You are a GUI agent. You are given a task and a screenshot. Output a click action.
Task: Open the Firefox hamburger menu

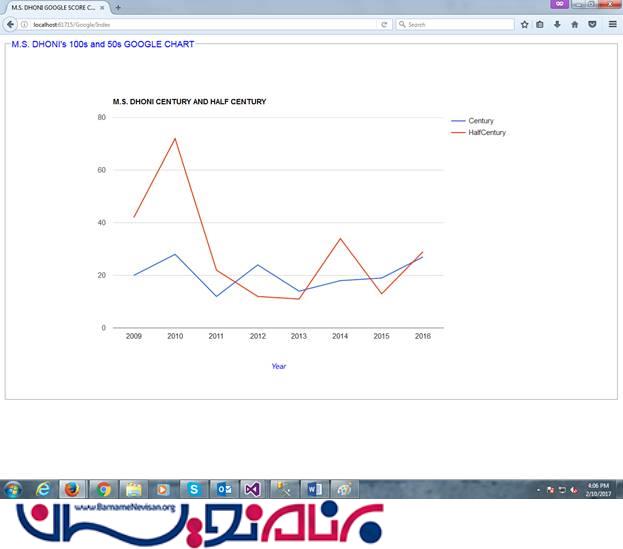click(x=613, y=24)
